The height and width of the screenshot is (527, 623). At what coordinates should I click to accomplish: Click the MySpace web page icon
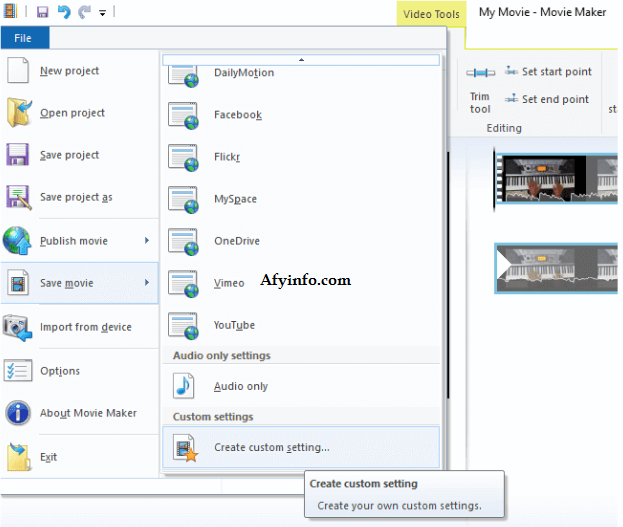click(x=183, y=200)
